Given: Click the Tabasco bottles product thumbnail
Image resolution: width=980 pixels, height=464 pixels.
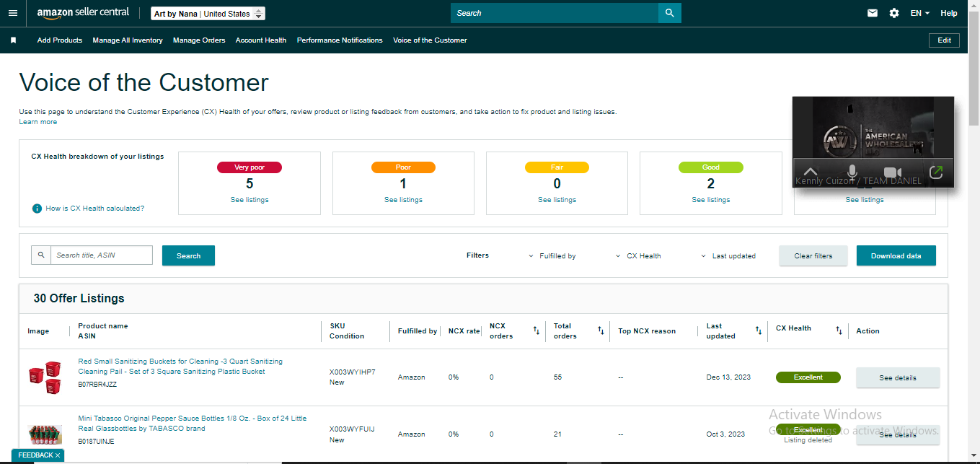Looking at the screenshot, I should [45, 434].
